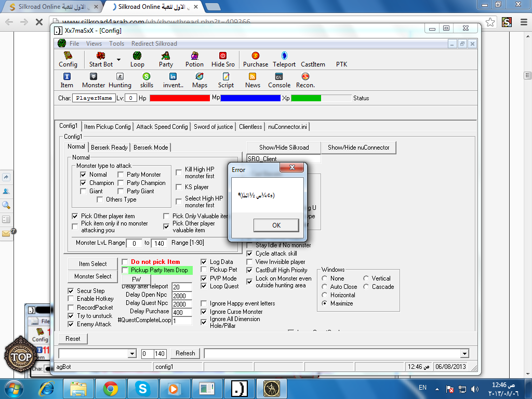532x399 pixels.
Task: Open the Views menu
Action: [x=94, y=44]
